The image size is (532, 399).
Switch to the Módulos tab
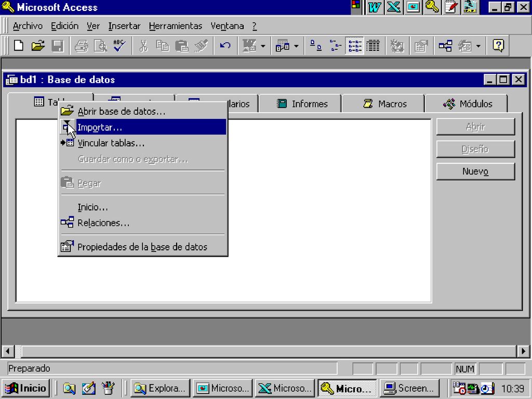(x=467, y=103)
